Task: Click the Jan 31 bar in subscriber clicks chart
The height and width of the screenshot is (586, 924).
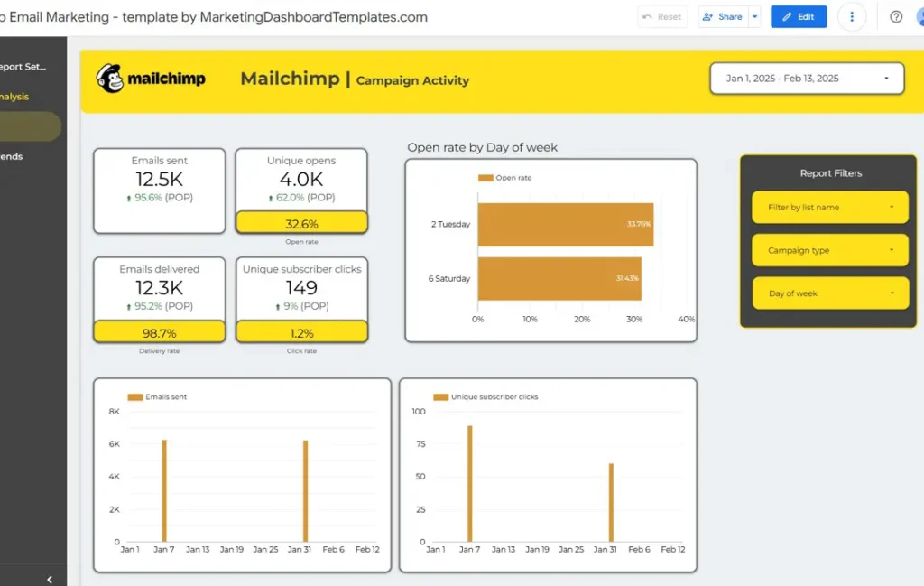Action: click(611, 502)
